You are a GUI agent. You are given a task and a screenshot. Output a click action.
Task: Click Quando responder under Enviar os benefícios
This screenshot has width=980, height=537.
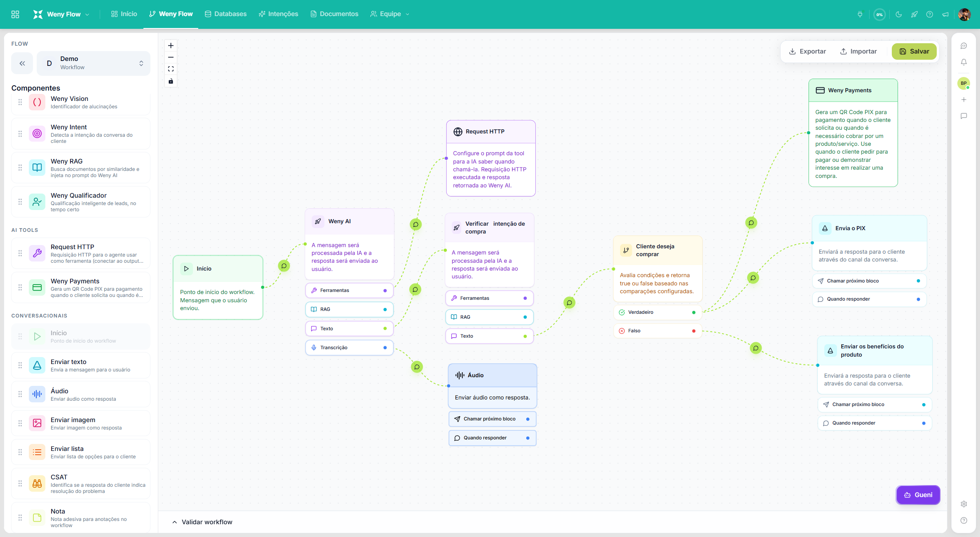pyautogui.click(x=875, y=423)
